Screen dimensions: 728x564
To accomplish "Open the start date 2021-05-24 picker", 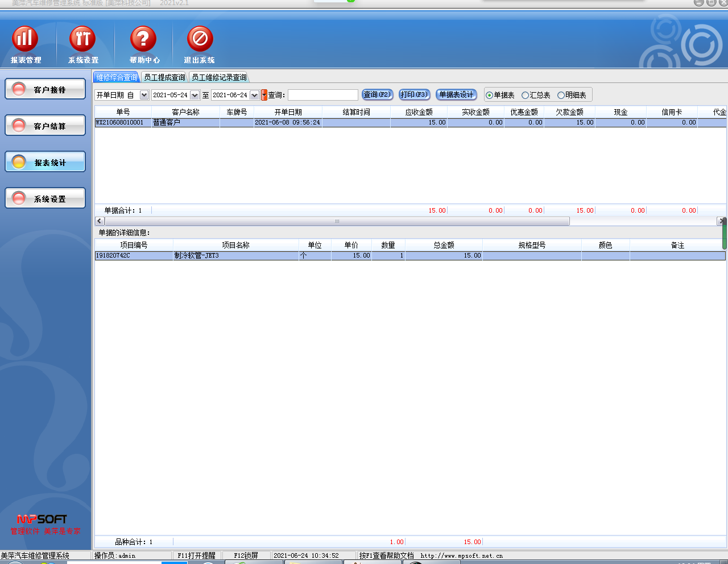I will point(195,95).
